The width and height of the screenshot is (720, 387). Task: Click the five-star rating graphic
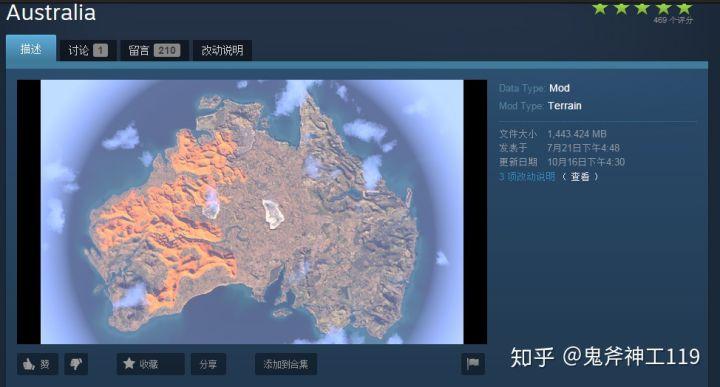(x=642, y=8)
